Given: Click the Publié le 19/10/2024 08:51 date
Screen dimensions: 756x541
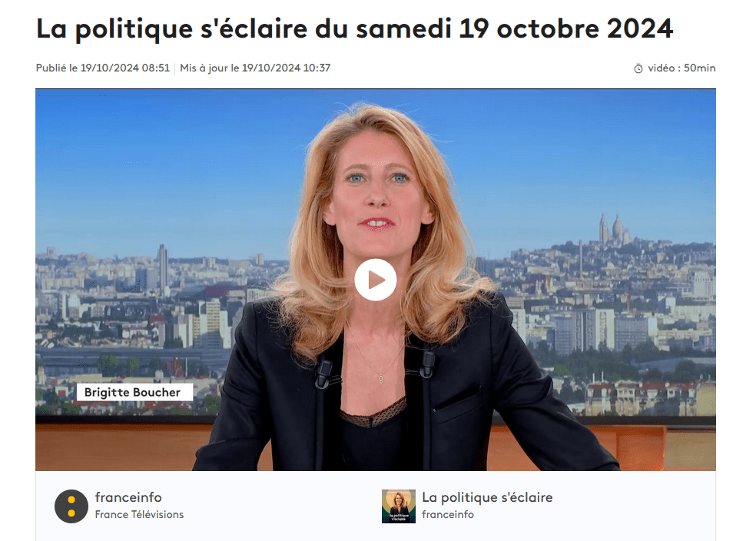Looking at the screenshot, I should click(x=103, y=68).
